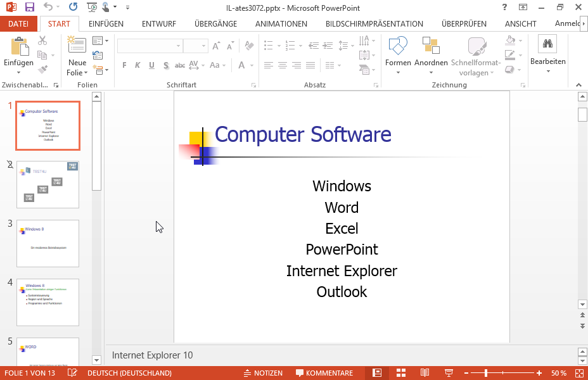Open the DATEI tab
The image size is (588, 380).
[x=18, y=23]
